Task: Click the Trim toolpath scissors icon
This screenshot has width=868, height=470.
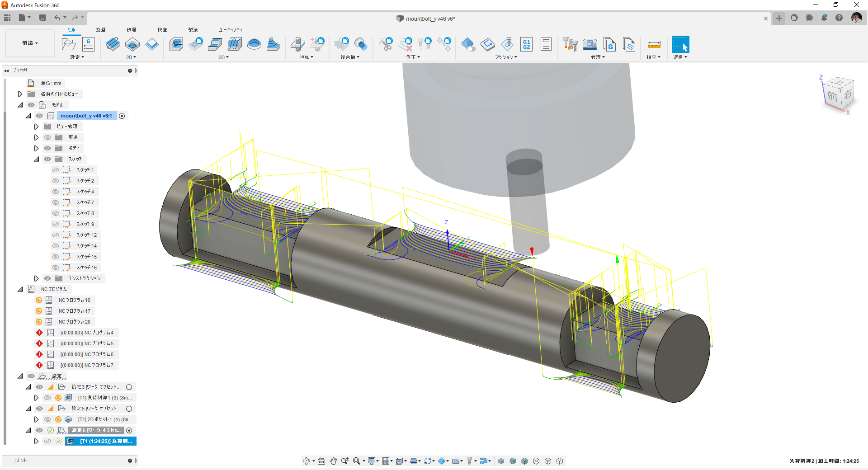Action: coord(386,44)
